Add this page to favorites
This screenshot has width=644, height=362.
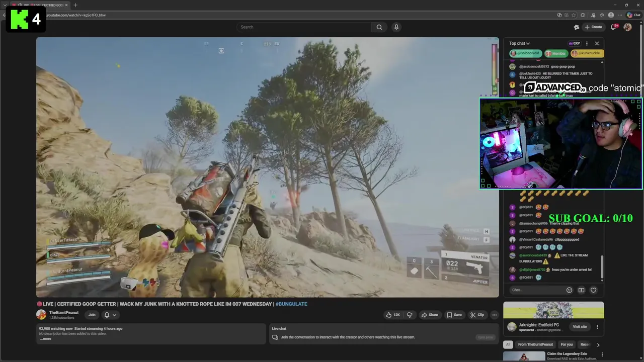point(574,15)
